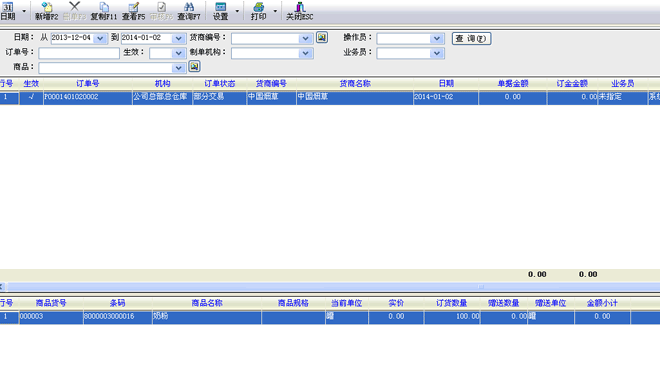Click the 货商名称 column header
Image resolution: width=660 pixels, height=381 pixels.
pyautogui.click(x=355, y=83)
